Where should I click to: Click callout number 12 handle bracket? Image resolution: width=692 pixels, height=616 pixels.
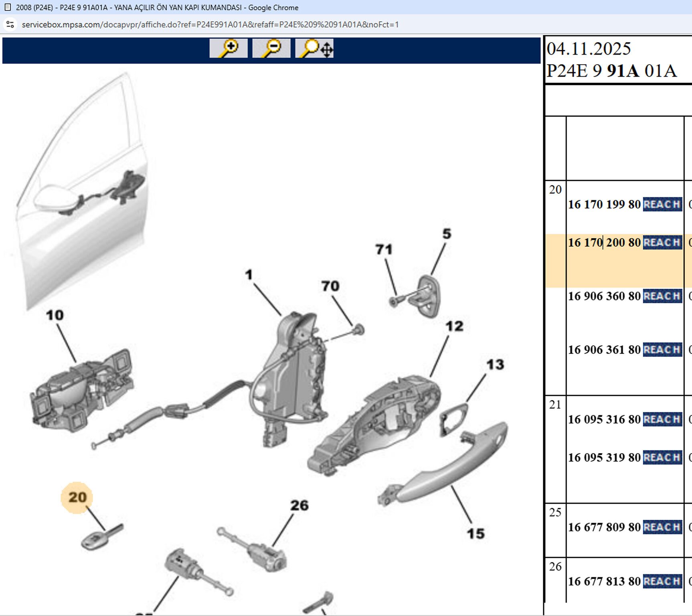454,326
